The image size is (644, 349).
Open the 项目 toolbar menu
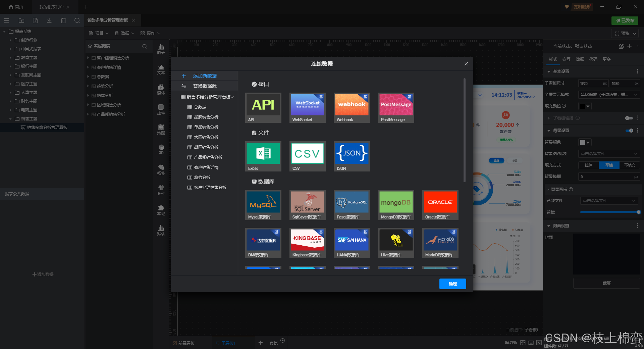point(99,33)
